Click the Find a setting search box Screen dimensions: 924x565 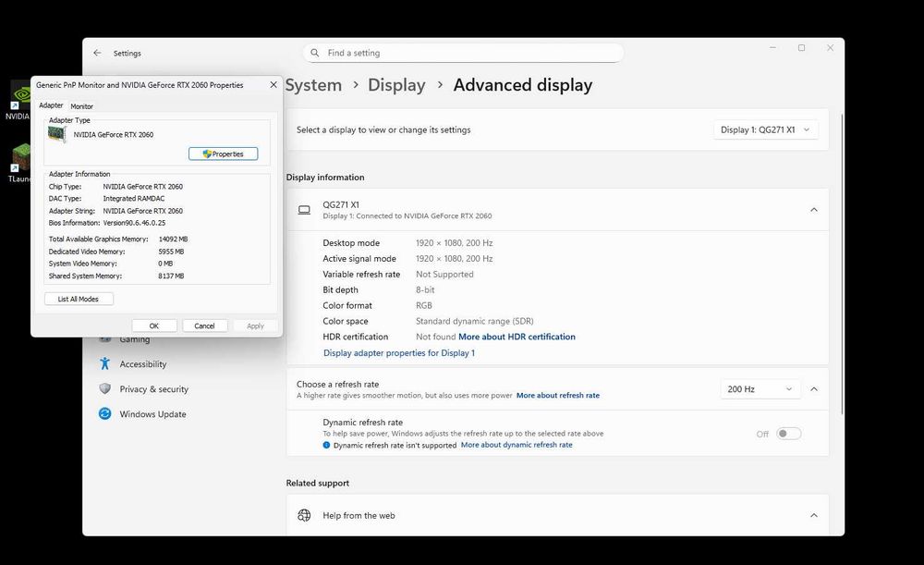pos(463,53)
